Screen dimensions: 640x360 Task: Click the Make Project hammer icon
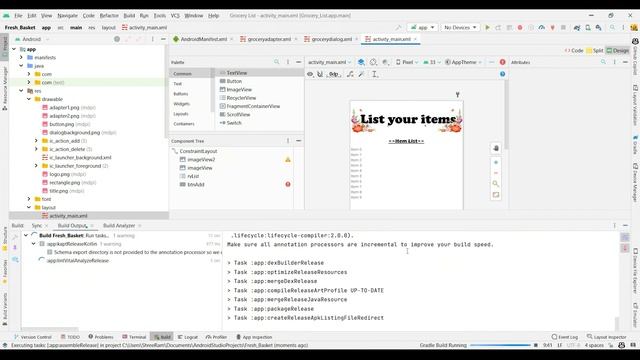[x=398, y=27]
